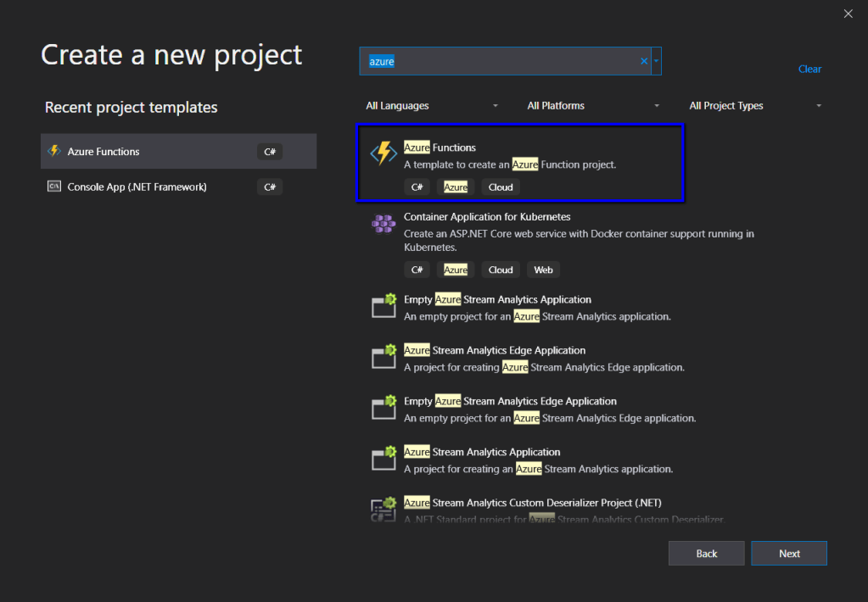The height and width of the screenshot is (602, 868).
Task: Clear search text with the X icon
Action: point(644,61)
